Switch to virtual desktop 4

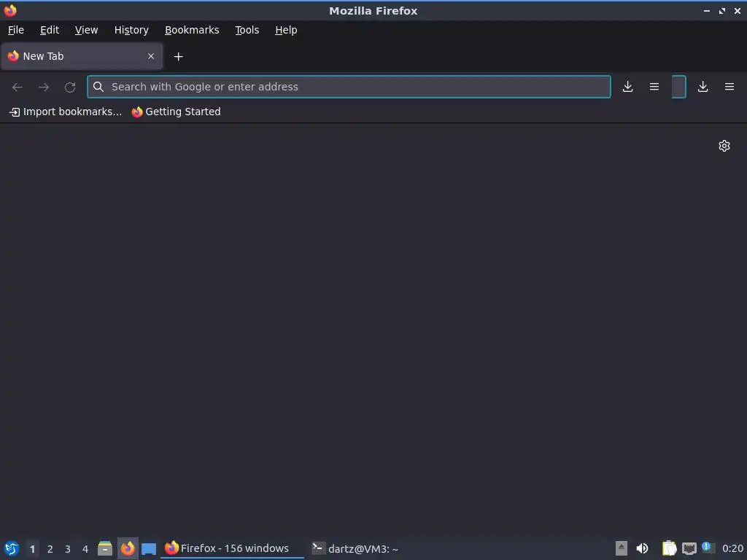coord(85,549)
